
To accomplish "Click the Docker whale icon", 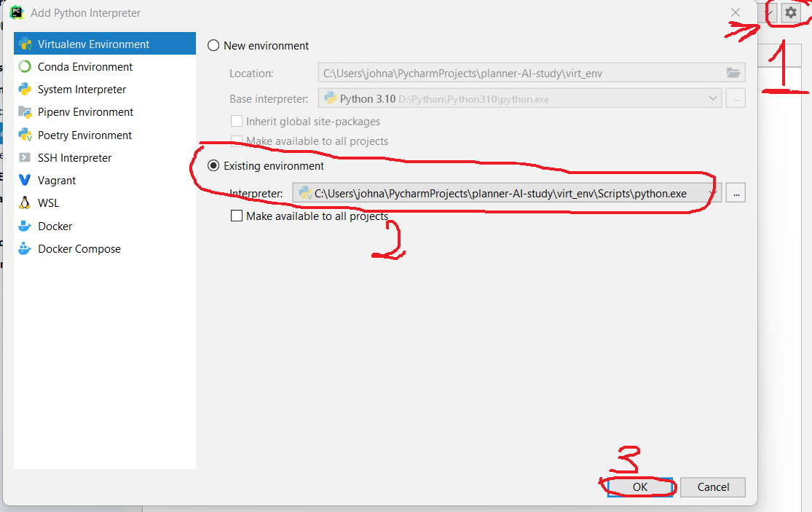I will (x=25, y=227).
